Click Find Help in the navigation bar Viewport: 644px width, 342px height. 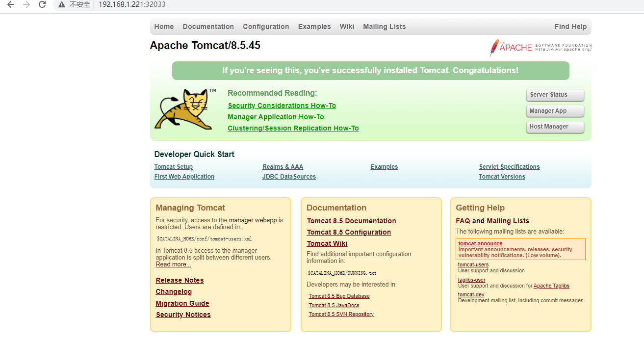(x=570, y=26)
